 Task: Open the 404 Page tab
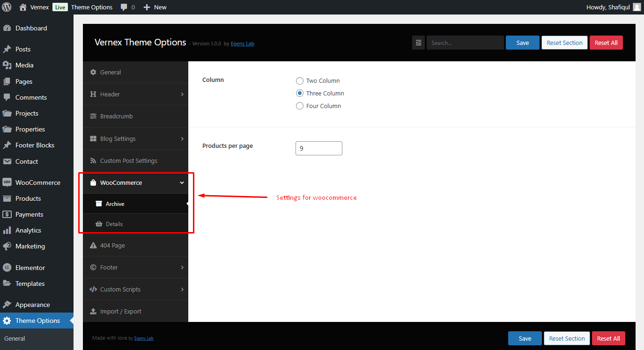[x=135, y=245]
